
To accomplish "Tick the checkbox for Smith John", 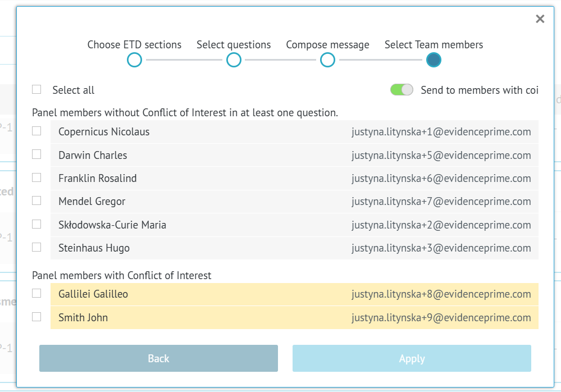I will pyautogui.click(x=37, y=317).
